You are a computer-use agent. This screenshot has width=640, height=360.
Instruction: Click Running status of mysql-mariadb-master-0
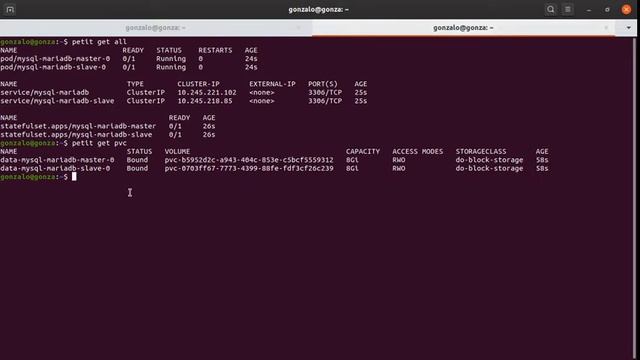(171, 59)
